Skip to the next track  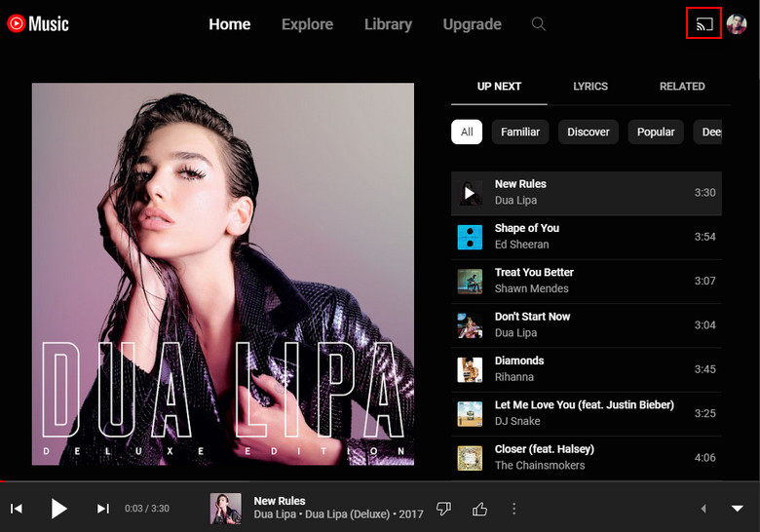click(x=102, y=509)
